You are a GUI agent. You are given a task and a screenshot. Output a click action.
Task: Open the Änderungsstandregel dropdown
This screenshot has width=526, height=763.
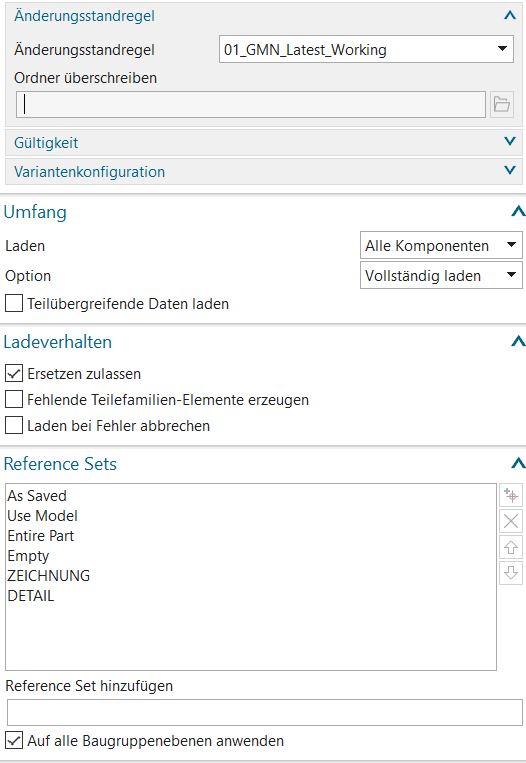pyautogui.click(x=366, y=49)
